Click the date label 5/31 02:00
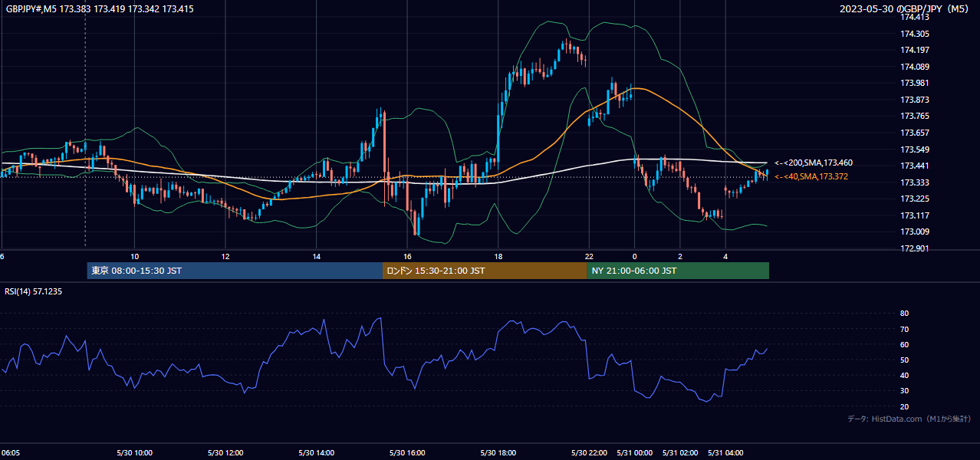This screenshot has height=460, width=980. click(680, 453)
